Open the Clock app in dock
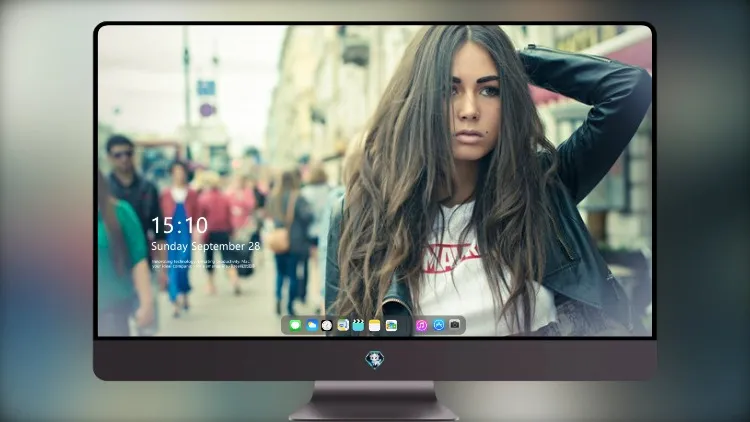This screenshot has height=422, width=750. [327, 325]
